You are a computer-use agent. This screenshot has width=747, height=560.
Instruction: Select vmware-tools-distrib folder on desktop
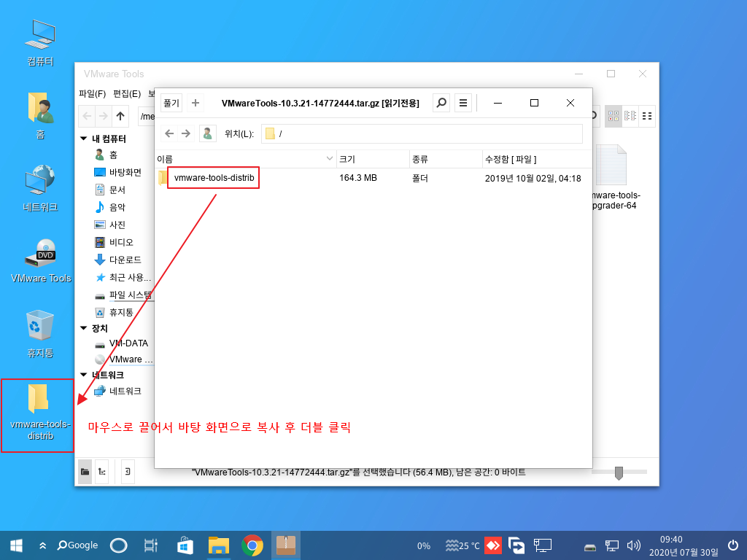click(40, 413)
